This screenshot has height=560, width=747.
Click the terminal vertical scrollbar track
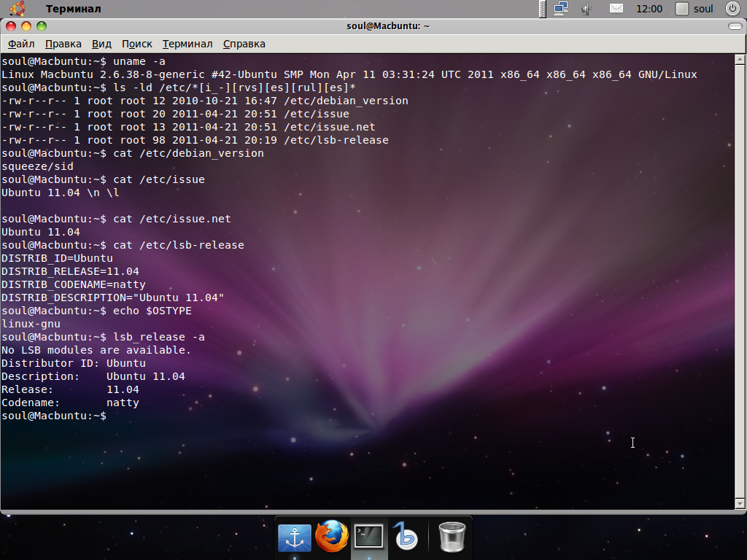point(740,281)
